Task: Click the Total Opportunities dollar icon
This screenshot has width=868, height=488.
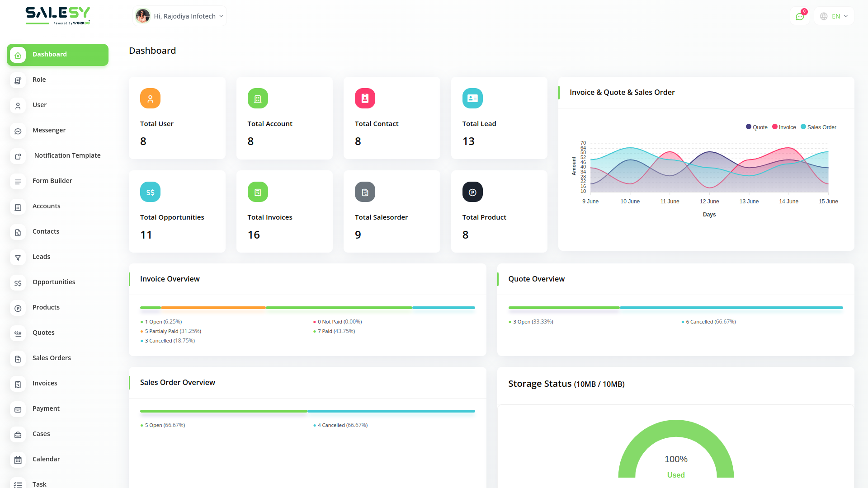Action: (x=150, y=192)
